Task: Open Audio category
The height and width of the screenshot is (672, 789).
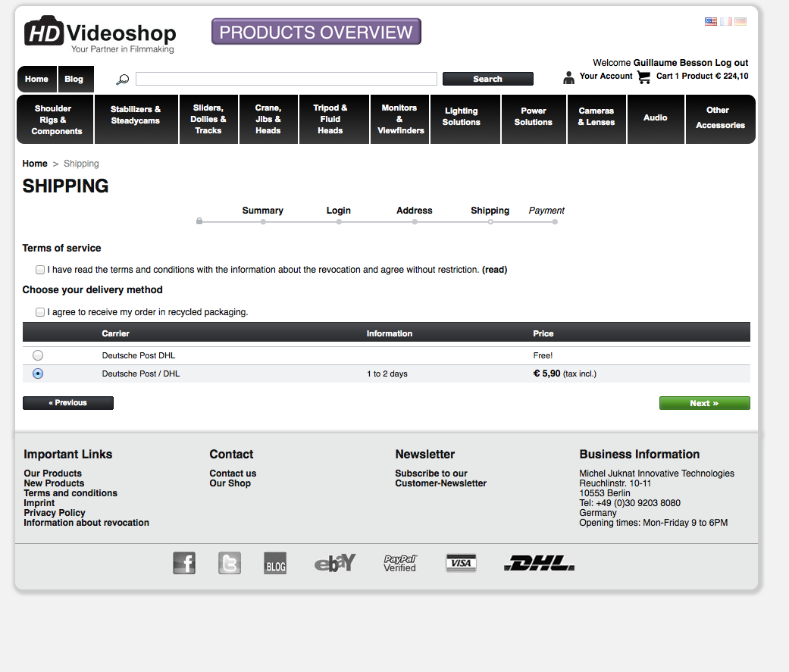Action: (655, 120)
